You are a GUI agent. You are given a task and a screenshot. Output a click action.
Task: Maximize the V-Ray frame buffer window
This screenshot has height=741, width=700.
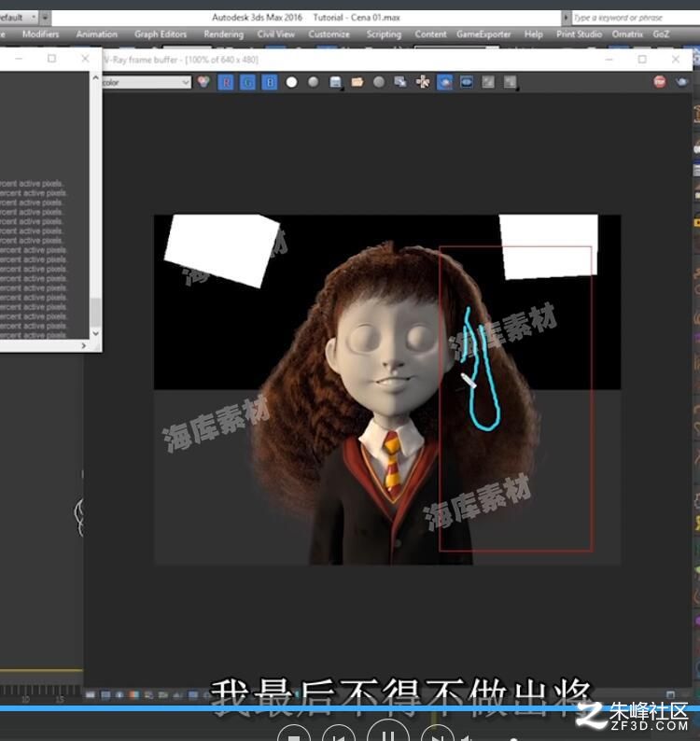pos(642,59)
